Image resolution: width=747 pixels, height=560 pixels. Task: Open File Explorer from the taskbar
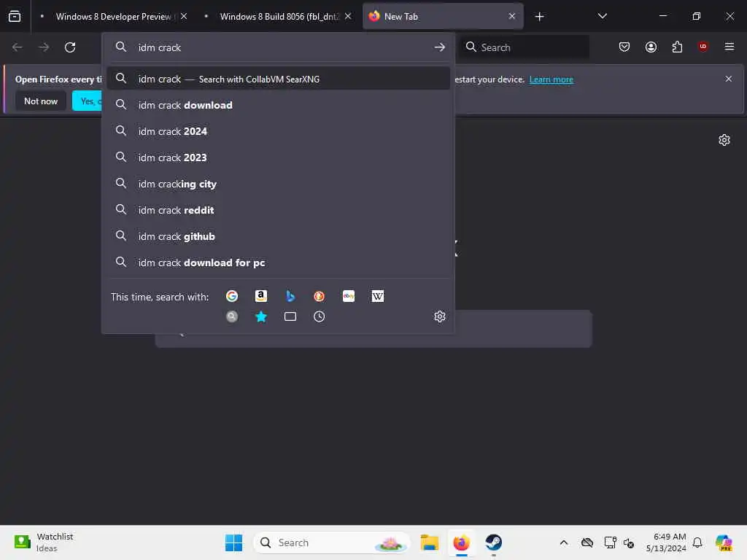tap(429, 542)
